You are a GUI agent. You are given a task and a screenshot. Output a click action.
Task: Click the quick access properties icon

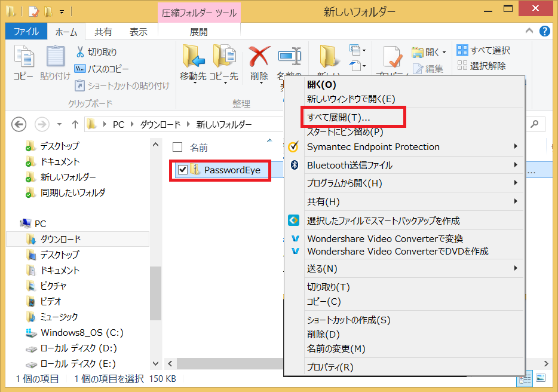(x=33, y=12)
